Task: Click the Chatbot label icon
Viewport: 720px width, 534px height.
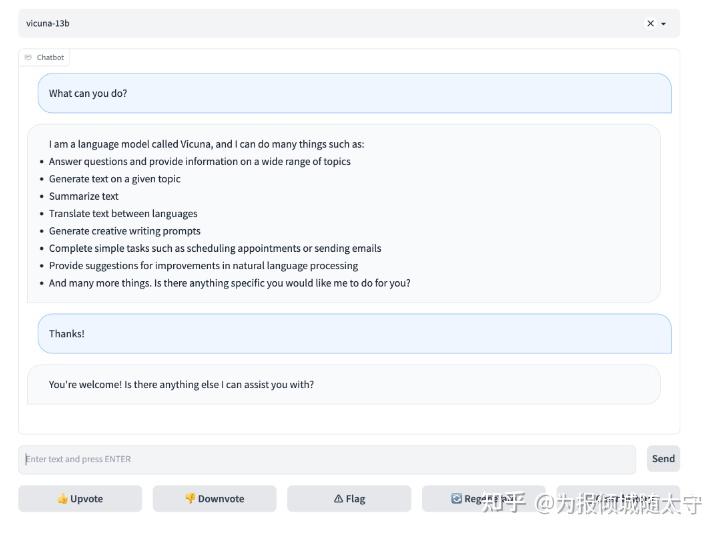Action: (x=28, y=58)
